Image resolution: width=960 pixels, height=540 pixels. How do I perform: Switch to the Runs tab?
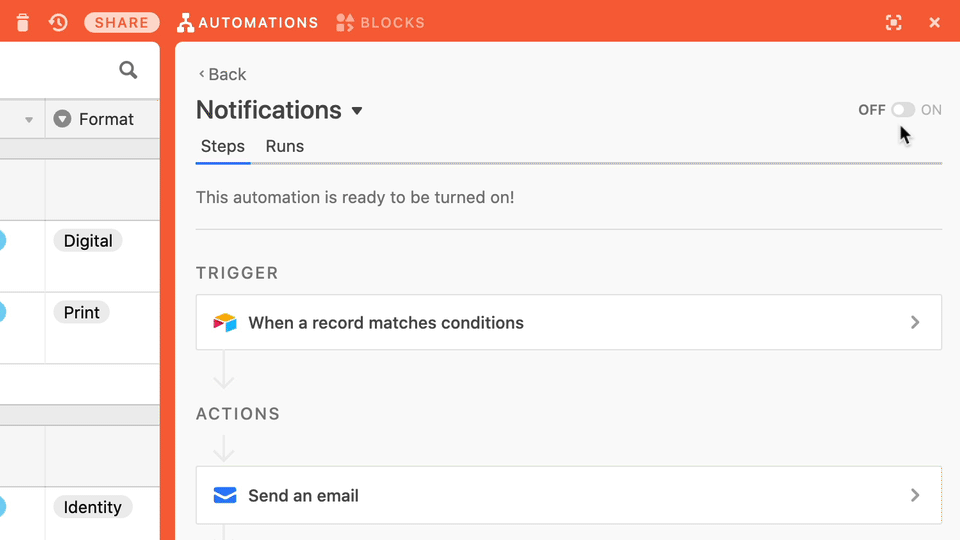coord(285,146)
